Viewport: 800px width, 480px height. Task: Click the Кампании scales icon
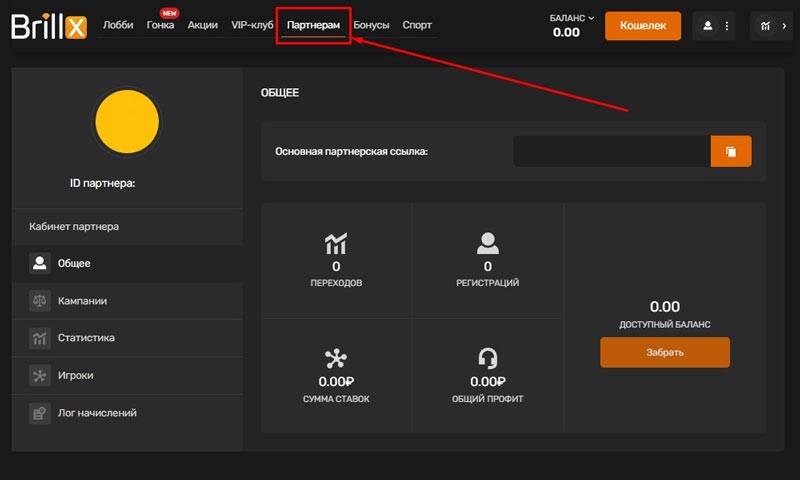tap(39, 300)
